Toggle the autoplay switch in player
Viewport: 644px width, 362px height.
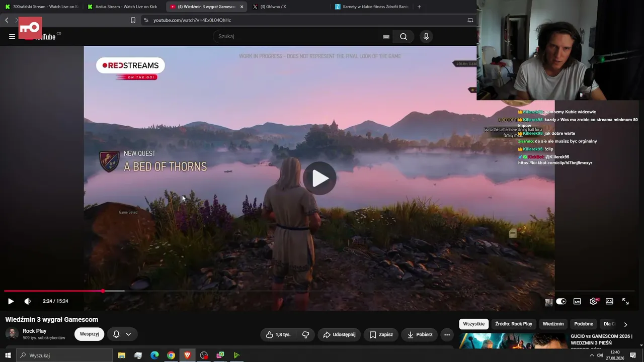coord(561,301)
